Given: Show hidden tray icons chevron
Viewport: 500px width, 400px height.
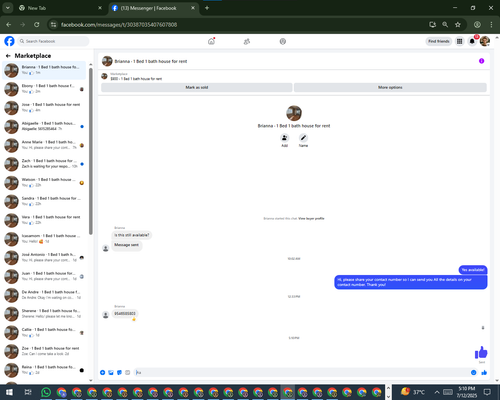Looking at the screenshot, I should pos(437,392).
